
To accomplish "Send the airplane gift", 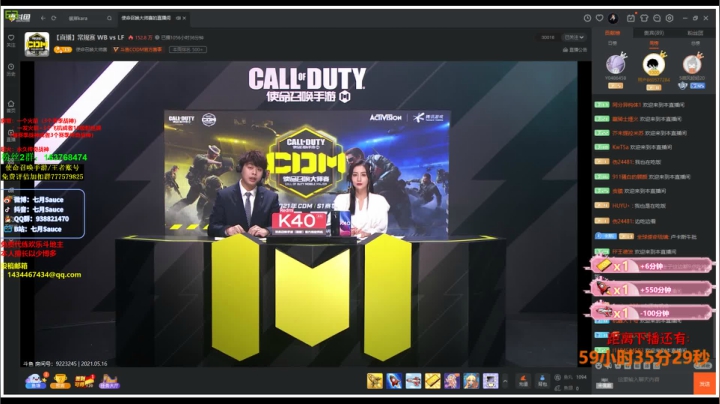I will click(413, 381).
